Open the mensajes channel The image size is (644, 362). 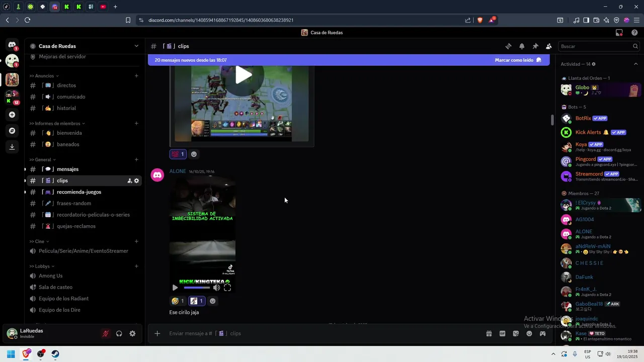84,169
